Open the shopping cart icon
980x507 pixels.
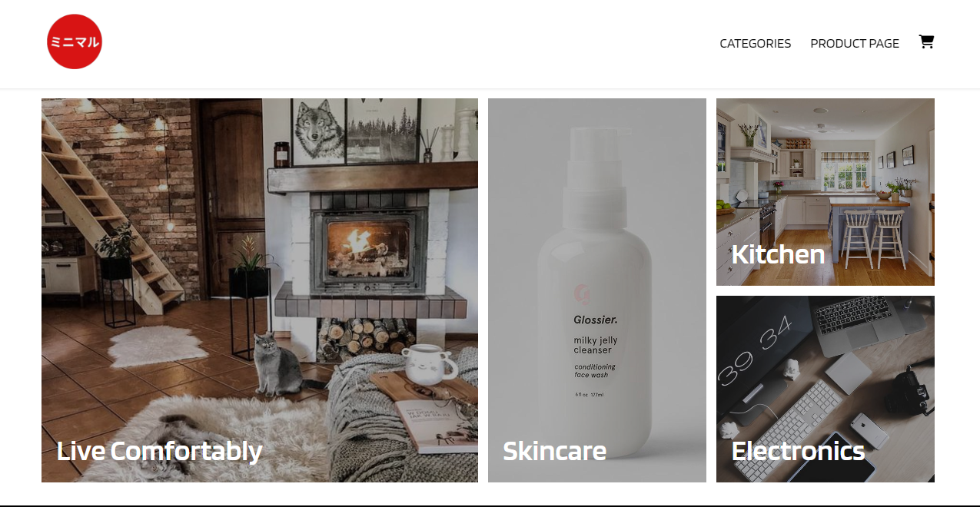(926, 42)
